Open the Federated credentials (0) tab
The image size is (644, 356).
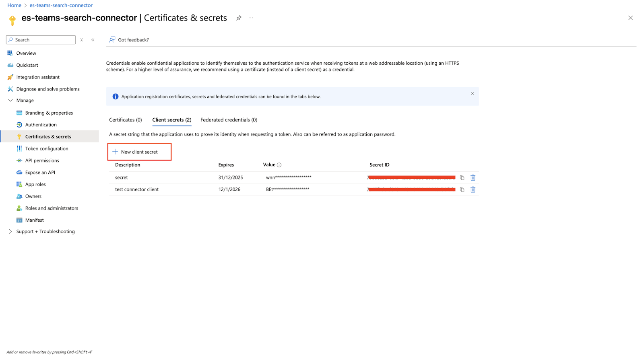coord(229,120)
